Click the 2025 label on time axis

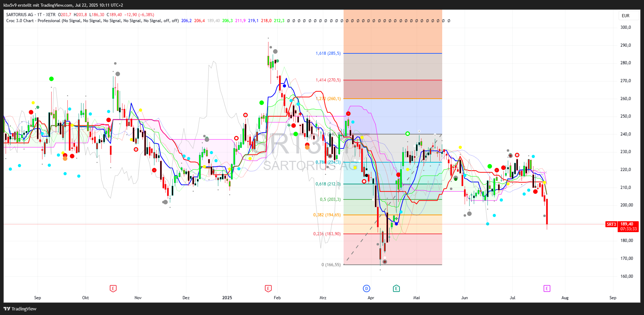227,298
